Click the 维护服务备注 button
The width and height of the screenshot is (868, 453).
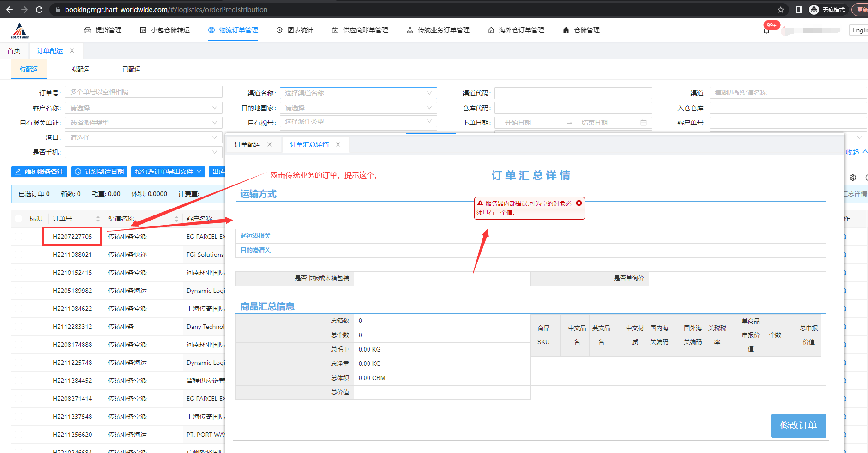point(39,172)
